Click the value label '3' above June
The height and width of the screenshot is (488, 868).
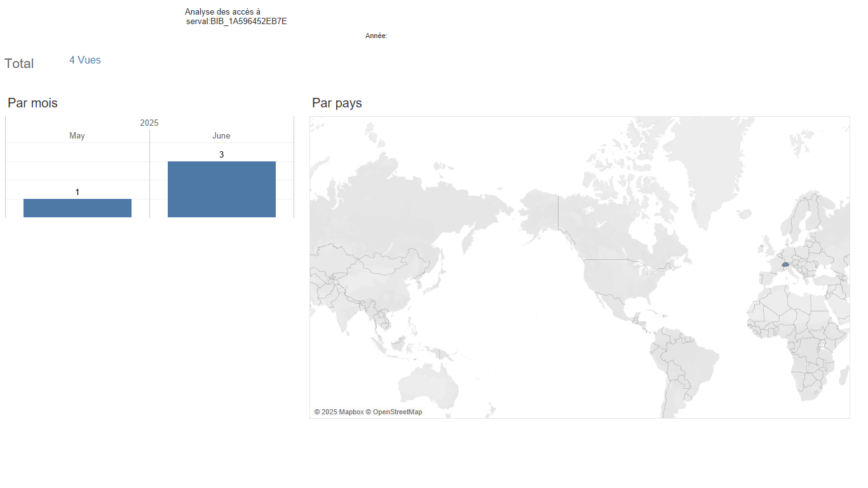(x=221, y=154)
